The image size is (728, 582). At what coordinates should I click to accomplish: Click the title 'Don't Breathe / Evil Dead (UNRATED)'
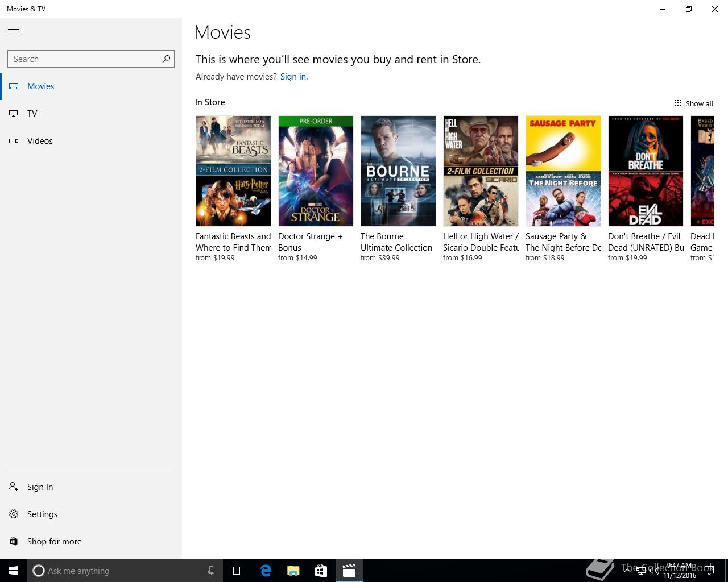(646, 242)
